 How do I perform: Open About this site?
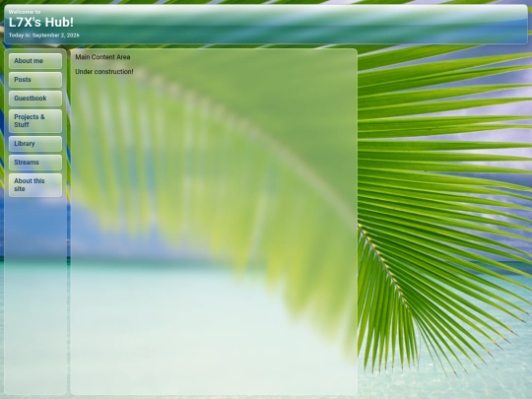(x=35, y=185)
